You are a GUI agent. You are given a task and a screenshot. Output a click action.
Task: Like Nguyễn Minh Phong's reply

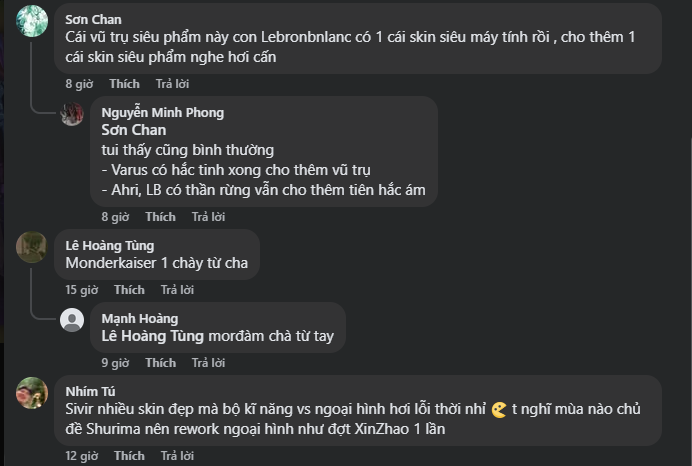click(160, 217)
